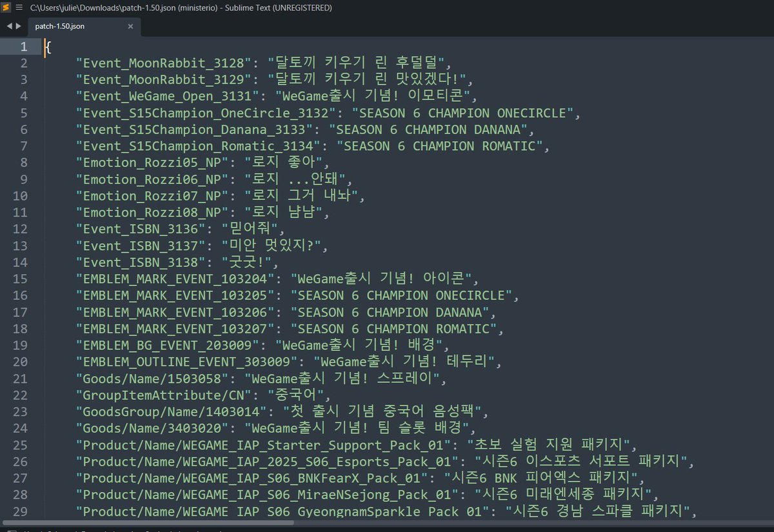Click key "Event_ISBN_3138"
Screen dimensions: 774x532
click(x=141, y=262)
